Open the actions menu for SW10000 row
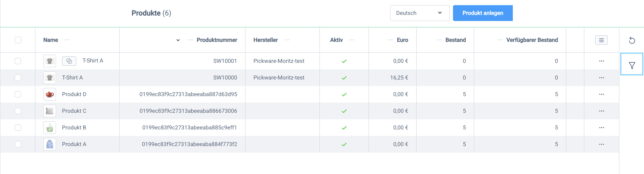The height and width of the screenshot is (174, 644). 601,78
